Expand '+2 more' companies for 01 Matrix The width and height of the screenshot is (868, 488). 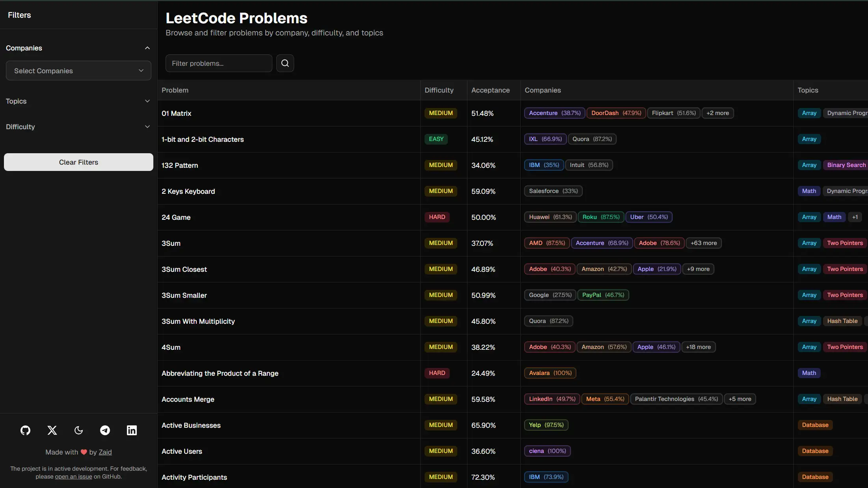(x=717, y=113)
